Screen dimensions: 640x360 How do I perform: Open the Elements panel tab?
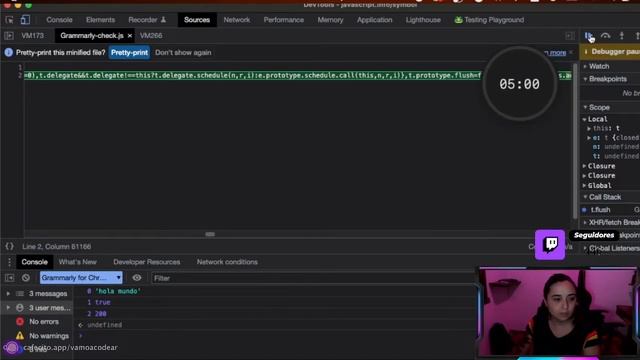(x=100, y=20)
